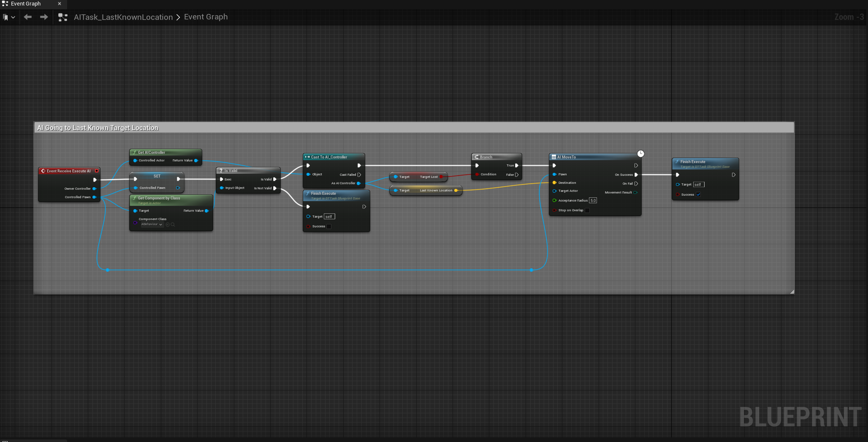Uncheck Success on the right Finish Execute node
The height and width of the screenshot is (442, 868).
click(698, 194)
